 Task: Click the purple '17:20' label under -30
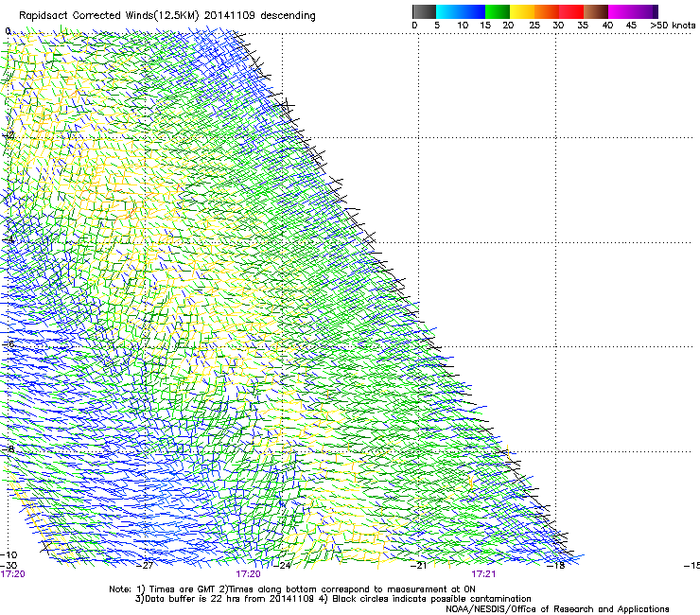(12, 574)
